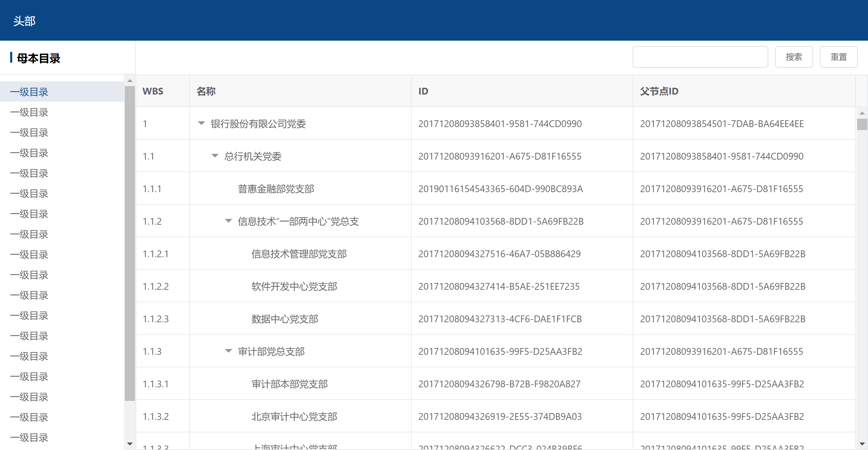Click the 搜索 button
This screenshot has width=868, height=450.
[x=794, y=57]
